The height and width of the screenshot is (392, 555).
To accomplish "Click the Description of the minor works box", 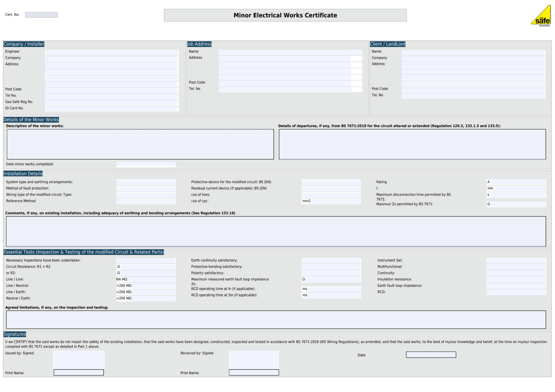I will pos(140,144).
